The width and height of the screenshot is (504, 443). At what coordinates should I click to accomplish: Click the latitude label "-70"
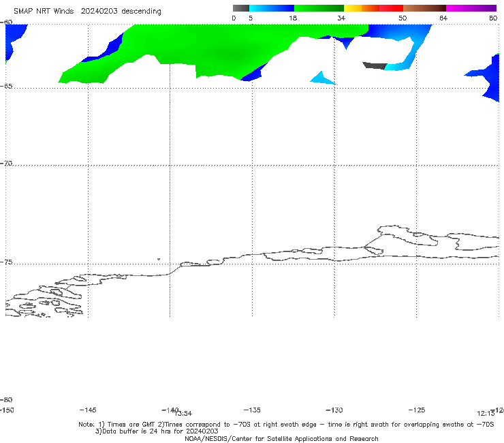coord(6,164)
